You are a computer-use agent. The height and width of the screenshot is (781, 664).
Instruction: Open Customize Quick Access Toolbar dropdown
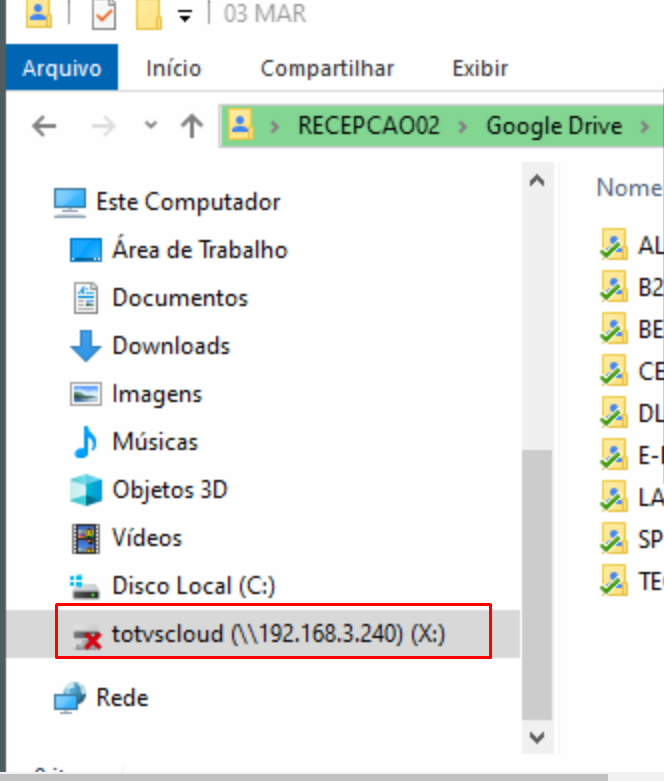coord(185,16)
